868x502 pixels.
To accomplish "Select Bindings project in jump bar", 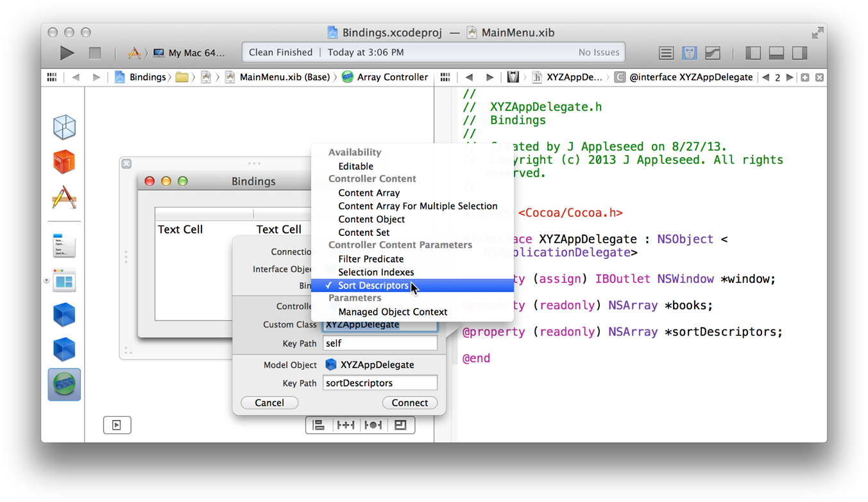I will 140,77.
